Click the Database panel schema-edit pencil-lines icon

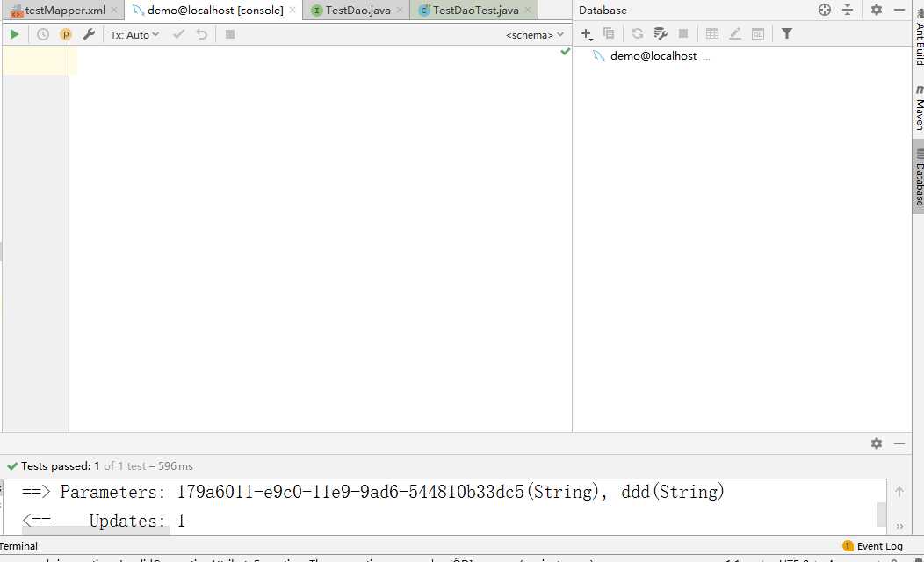660,33
